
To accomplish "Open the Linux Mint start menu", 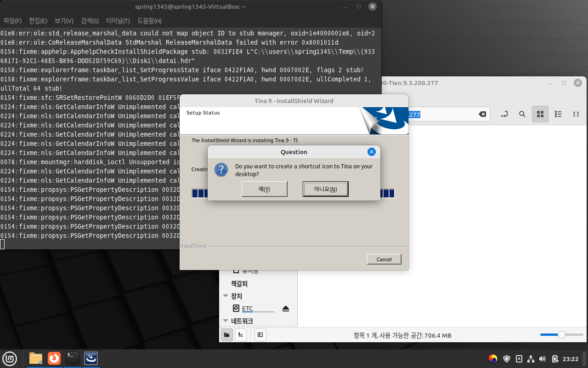I will click(x=10, y=358).
